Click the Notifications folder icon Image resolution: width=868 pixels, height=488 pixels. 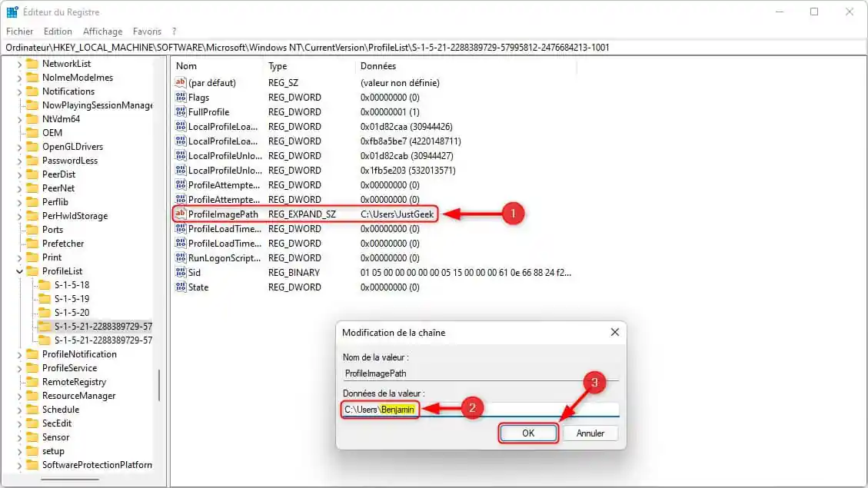[x=32, y=91]
